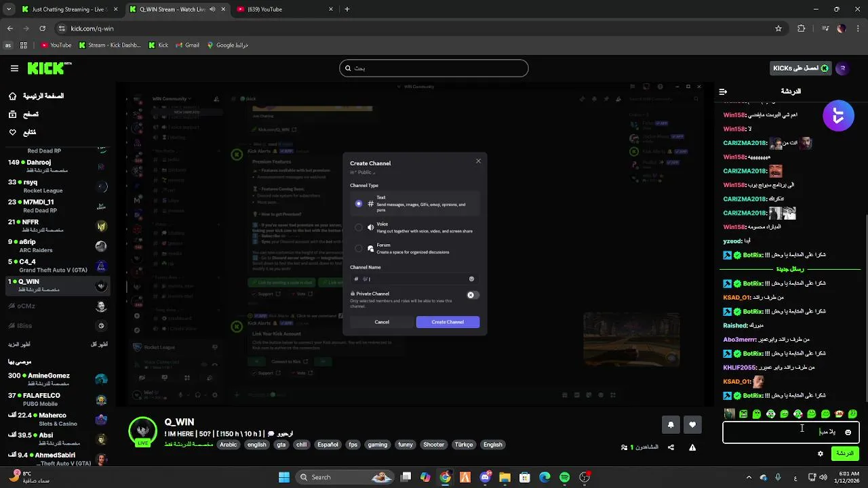868x488 pixels.
Task: Open the Kick bookmark
Action: point(158,45)
